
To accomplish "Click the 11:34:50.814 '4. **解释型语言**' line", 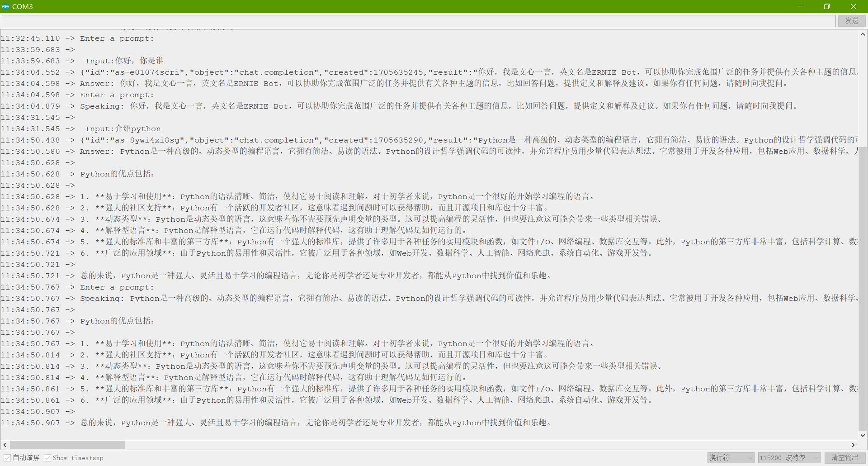I will (x=235, y=378).
